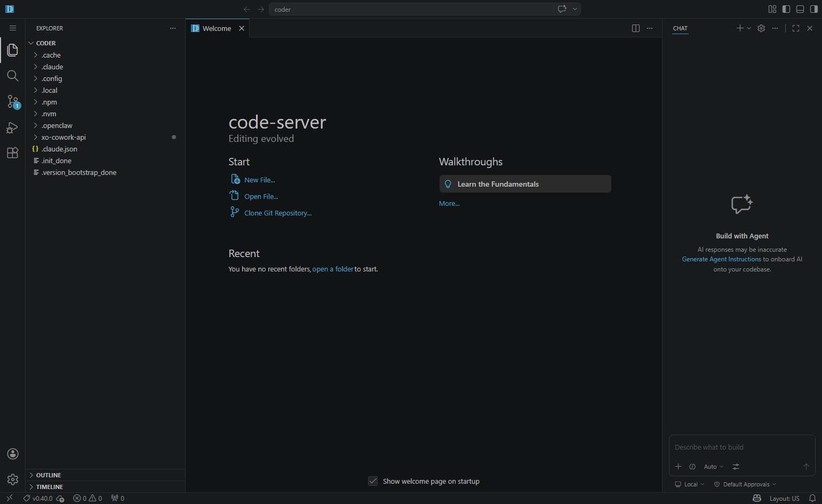Image resolution: width=822 pixels, height=504 pixels.
Task: Focus the Describe what to build input
Action: 742,447
